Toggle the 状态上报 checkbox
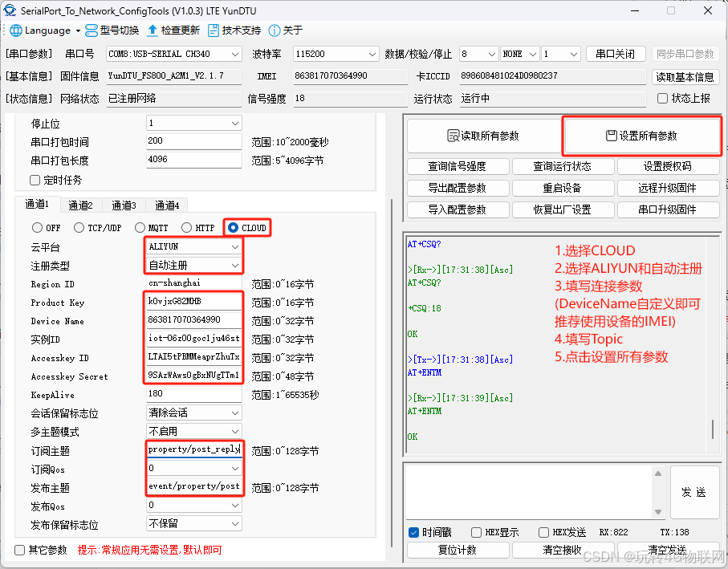 click(662, 99)
